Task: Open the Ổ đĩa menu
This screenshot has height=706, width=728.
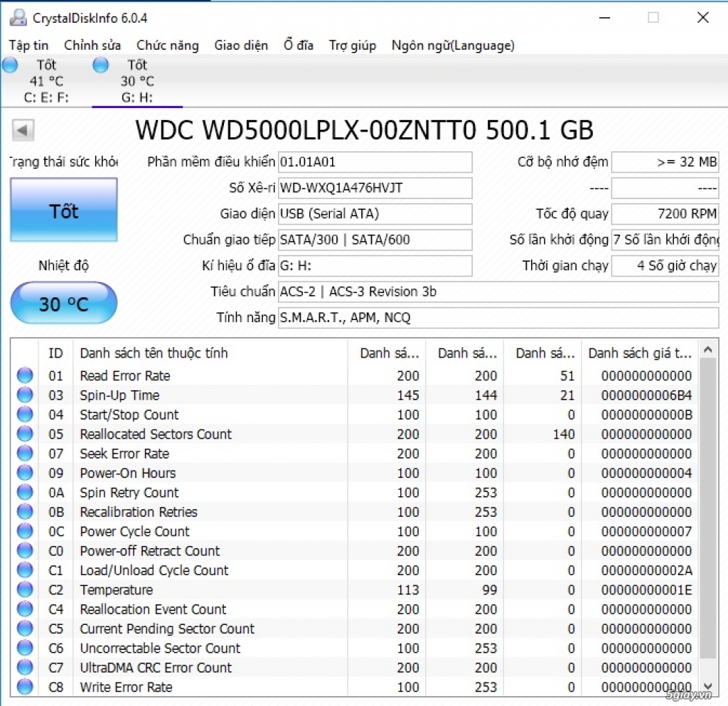Action: [x=297, y=45]
